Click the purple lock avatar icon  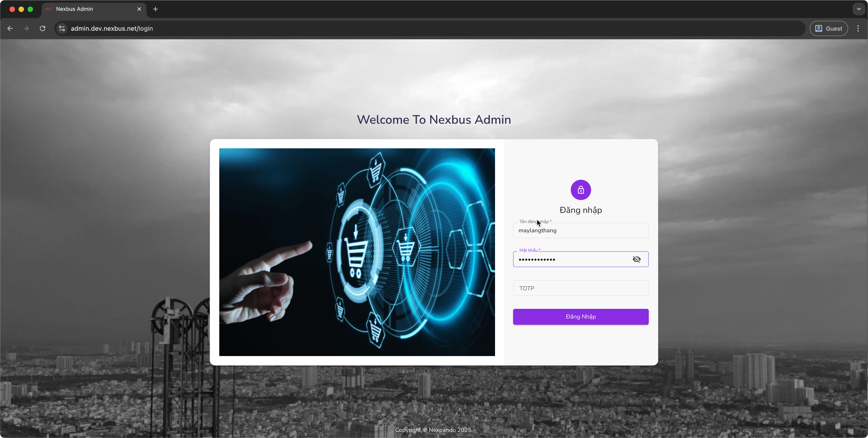click(x=580, y=190)
